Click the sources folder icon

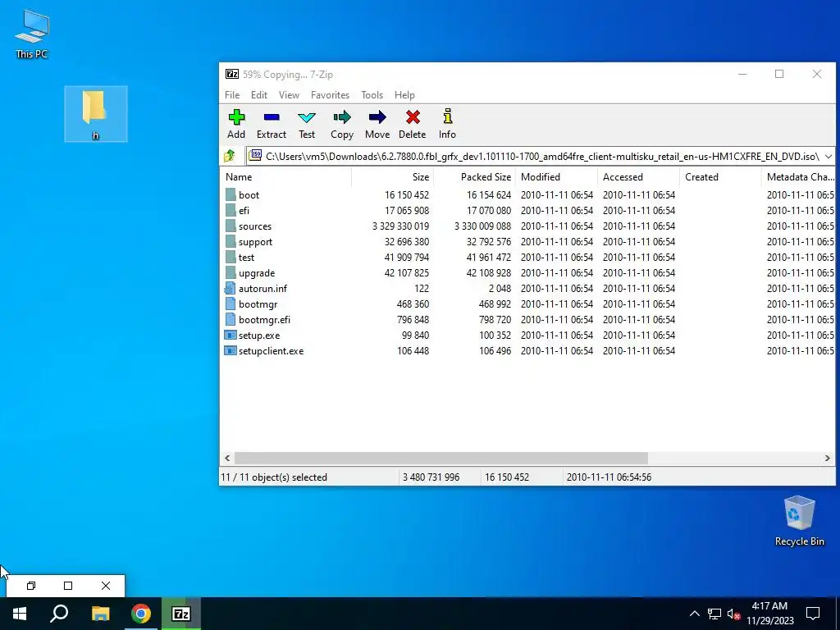[x=231, y=226]
